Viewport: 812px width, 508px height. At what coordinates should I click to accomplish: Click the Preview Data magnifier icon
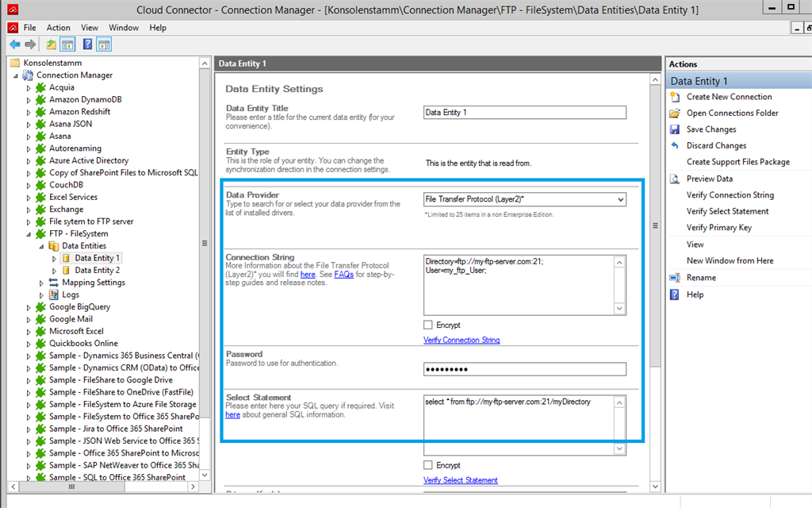(675, 179)
